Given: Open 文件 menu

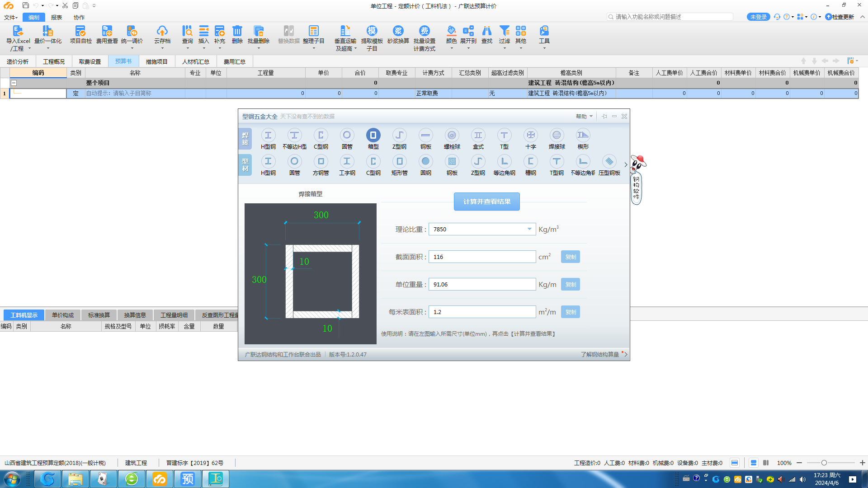Looking at the screenshot, I should 10,17.
